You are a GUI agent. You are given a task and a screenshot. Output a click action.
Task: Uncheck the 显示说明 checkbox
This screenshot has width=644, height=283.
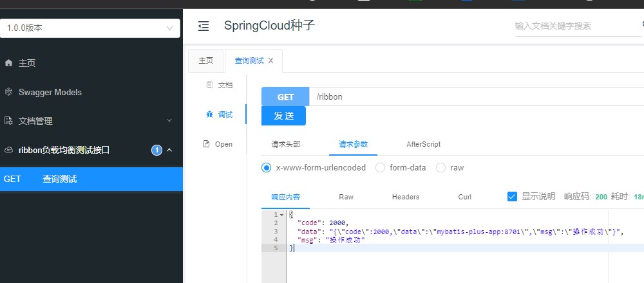pyautogui.click(x=512, y=196)
